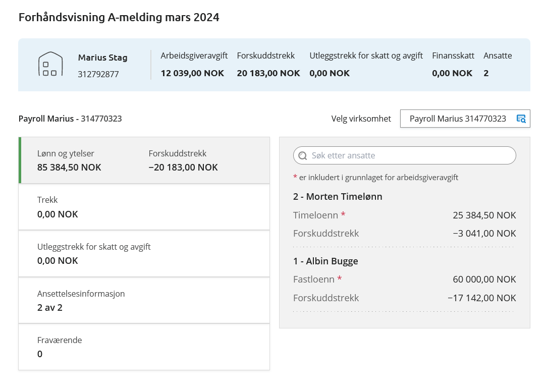Click the blue list-search icon in the virksomhet selector

pyautogui.click(x=520, y=119)
